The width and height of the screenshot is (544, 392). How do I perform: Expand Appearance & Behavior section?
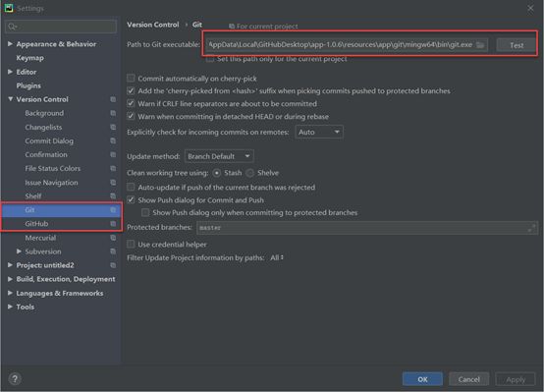10,44
